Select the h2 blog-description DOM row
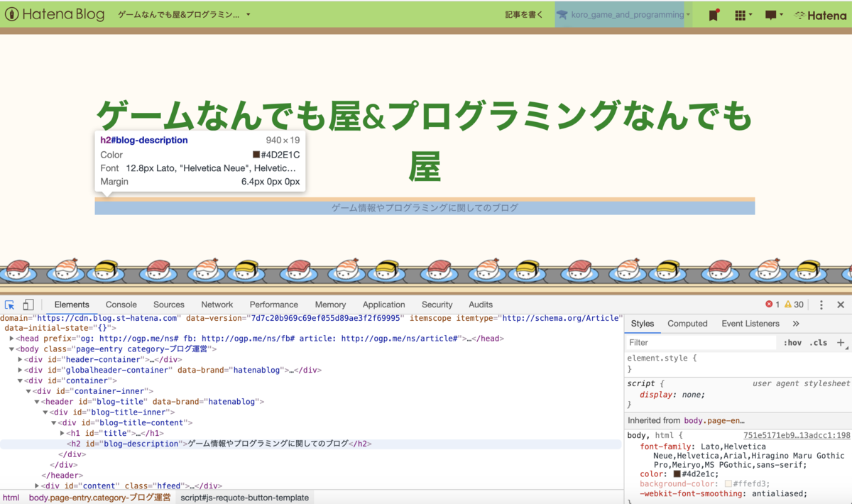852x504 pixels. [311, 444]
